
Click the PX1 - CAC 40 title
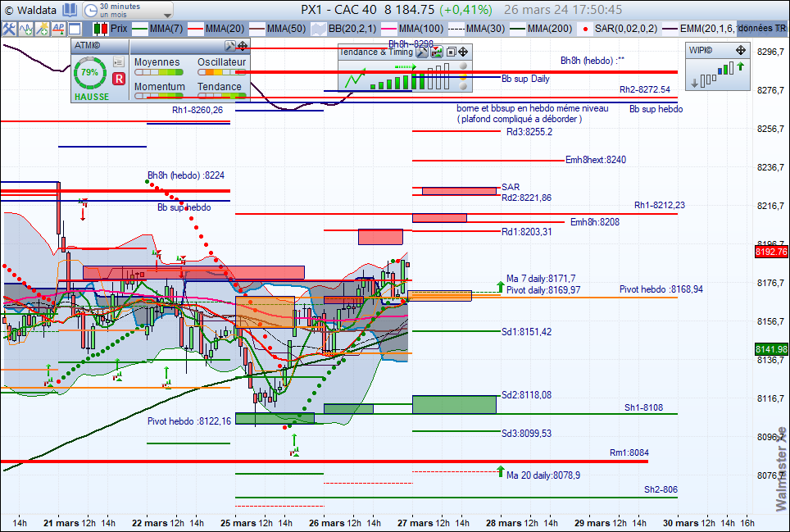point(338,10)
